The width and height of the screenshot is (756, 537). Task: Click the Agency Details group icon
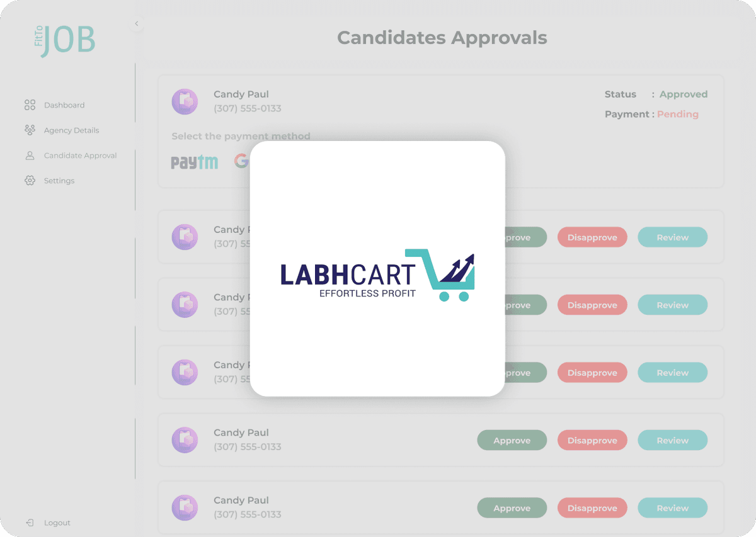pyautogui.click(x=29, y=130)
